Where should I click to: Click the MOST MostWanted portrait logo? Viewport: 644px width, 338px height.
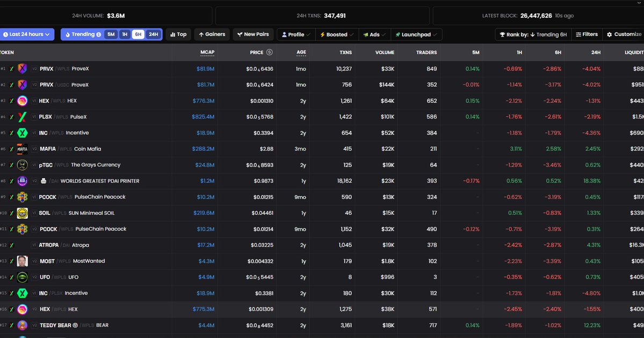[x=22, y=261]
